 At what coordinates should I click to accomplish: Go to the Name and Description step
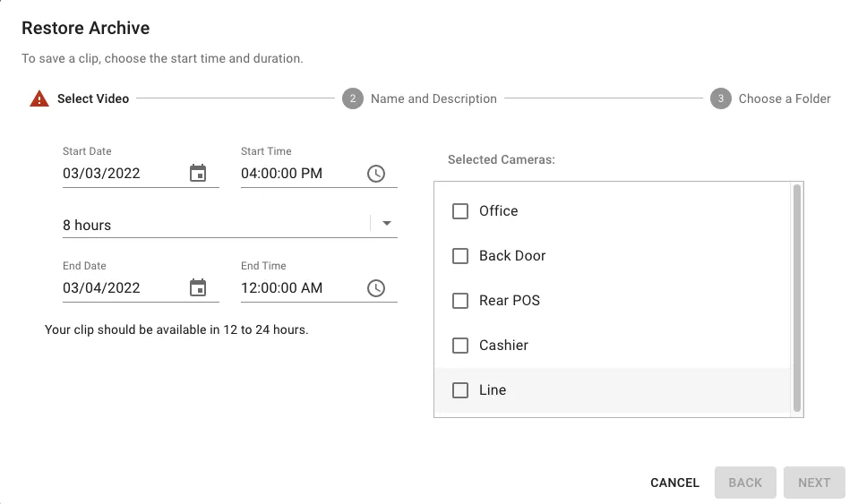[x=433, y=98]
